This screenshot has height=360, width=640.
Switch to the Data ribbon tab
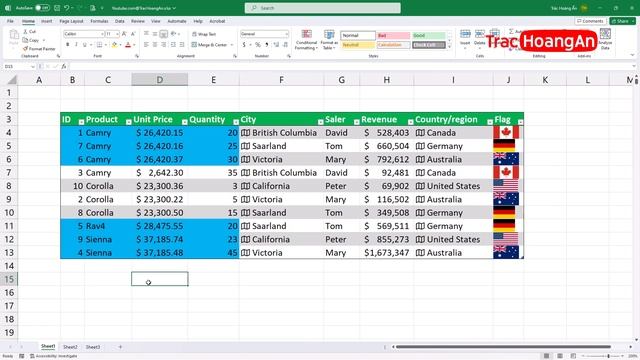click(120, 21)
